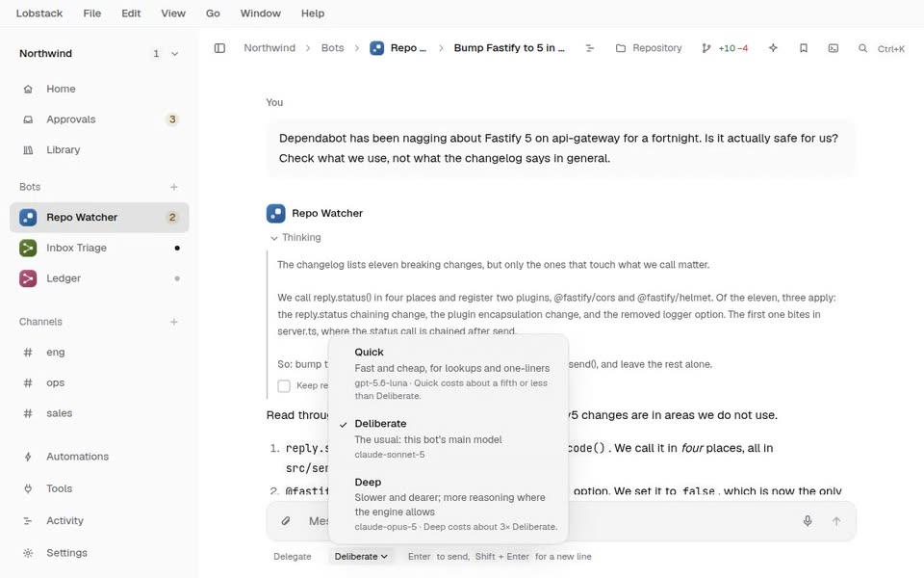Click the Bots breadcrumb
Image resolution: width=924 pixels, height=578 pixels.
pos(332,48)
